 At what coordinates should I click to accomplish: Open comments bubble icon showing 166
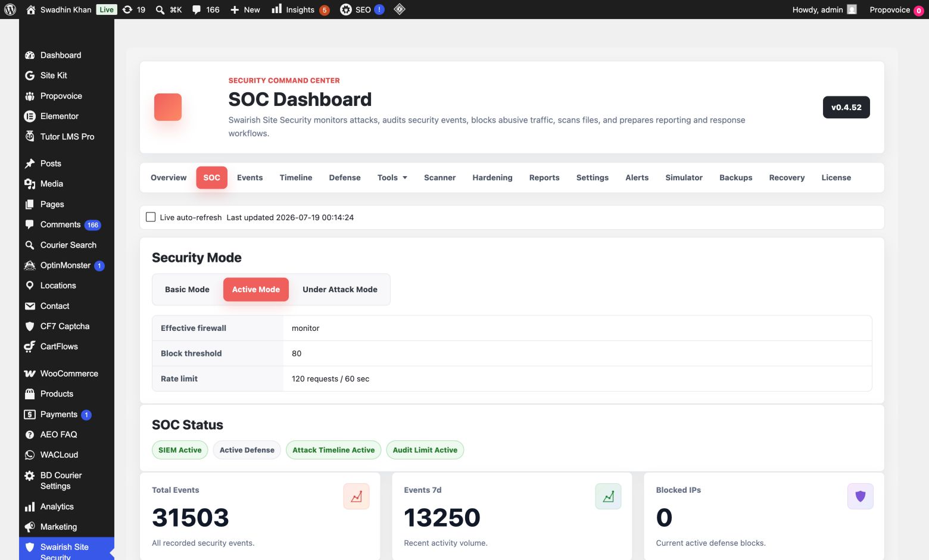coord(197,10)
